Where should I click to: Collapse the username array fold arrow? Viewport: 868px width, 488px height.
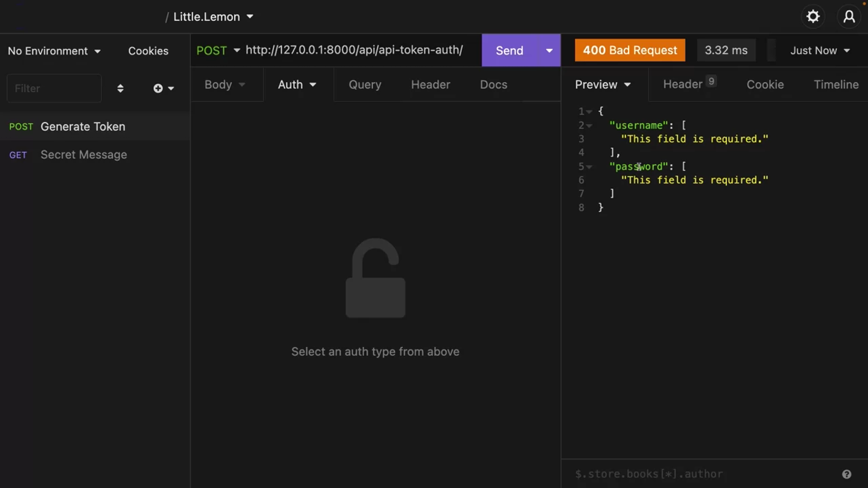pyautogui.click(x=590, y=126)
